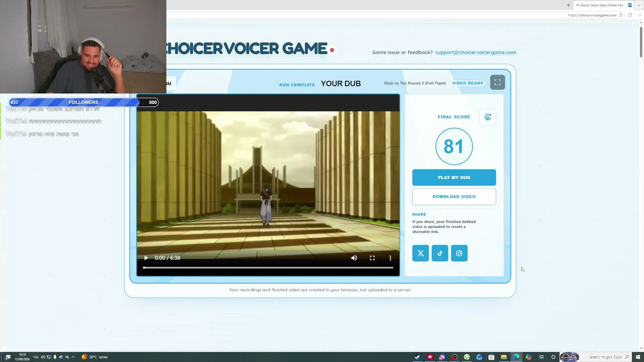
Task: Share the dub on Instagram
Action: 459,253
